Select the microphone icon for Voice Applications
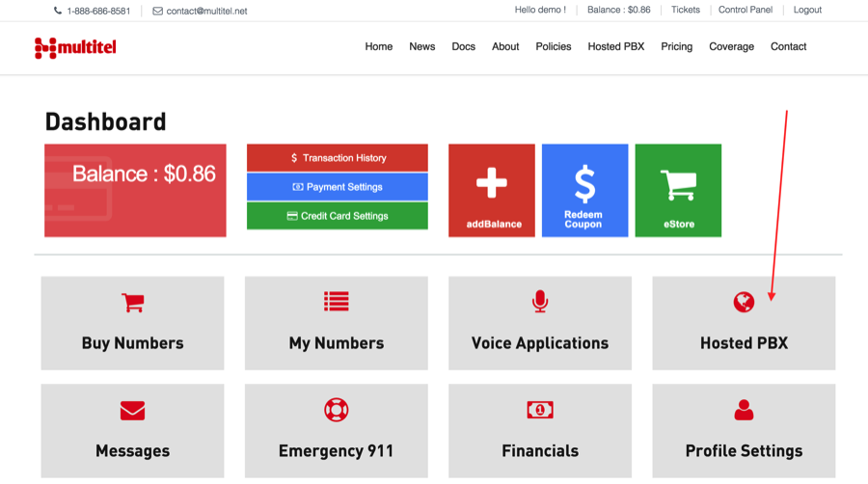The height and width of the screenshot is (484, 868). (540, 302)
